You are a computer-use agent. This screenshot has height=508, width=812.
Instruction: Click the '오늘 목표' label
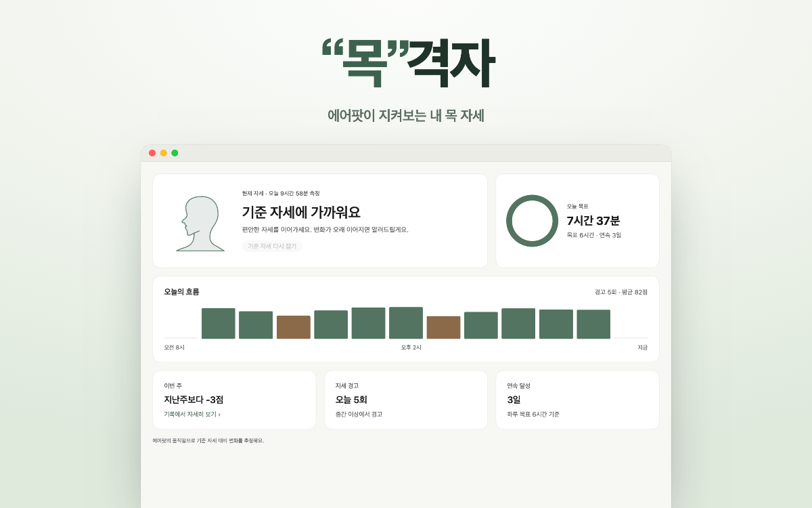pos(578,206)
